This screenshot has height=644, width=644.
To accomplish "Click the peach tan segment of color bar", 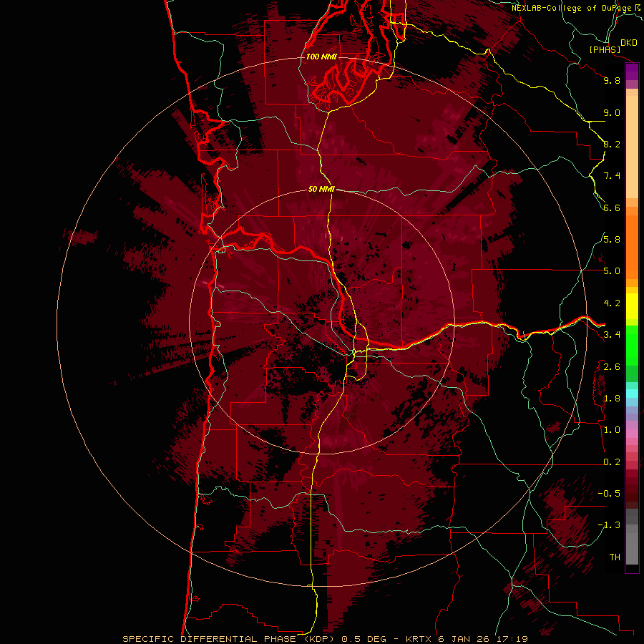I will [x=632, y=147].
